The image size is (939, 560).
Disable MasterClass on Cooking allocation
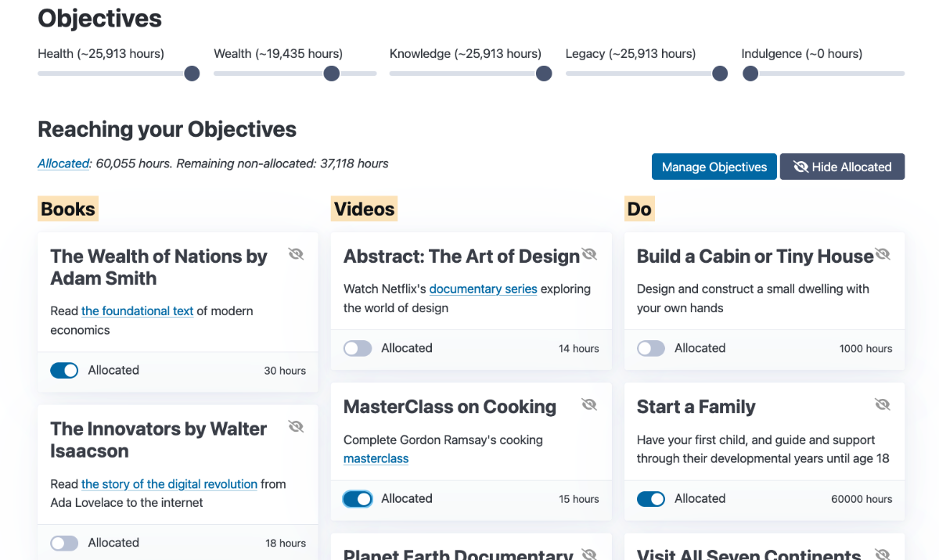click(x=358, y=499)
